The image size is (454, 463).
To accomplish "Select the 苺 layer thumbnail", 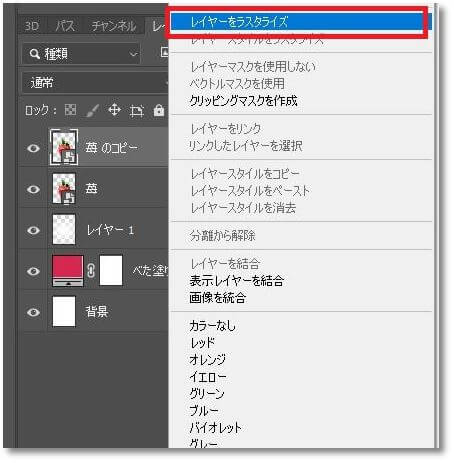I will point(64,189).
